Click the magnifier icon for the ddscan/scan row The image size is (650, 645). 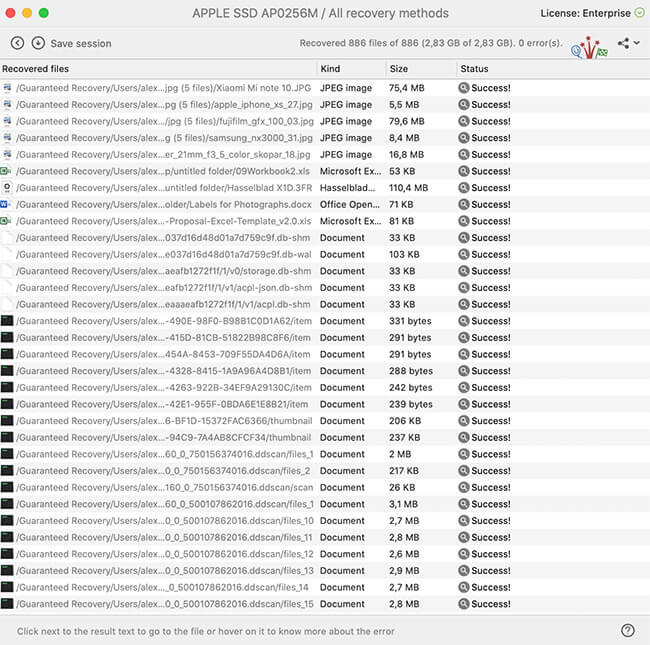[x=463, y=487]
